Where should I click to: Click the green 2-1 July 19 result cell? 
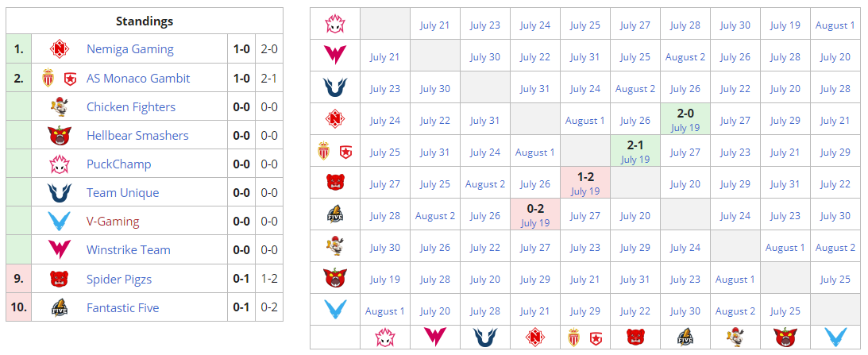point(635,151)
